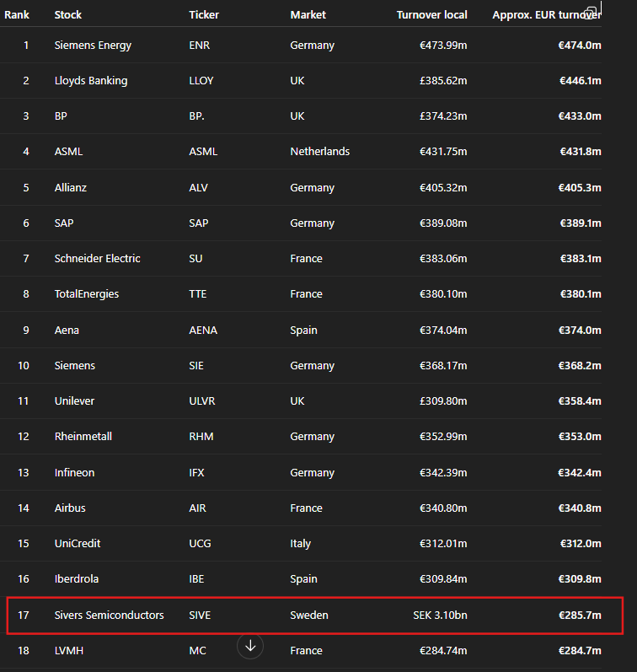Viewport: 637px width, 672px height.
Task: Click the IBE ticker cell
Action: pyautogui.click(x=196, y=579)
